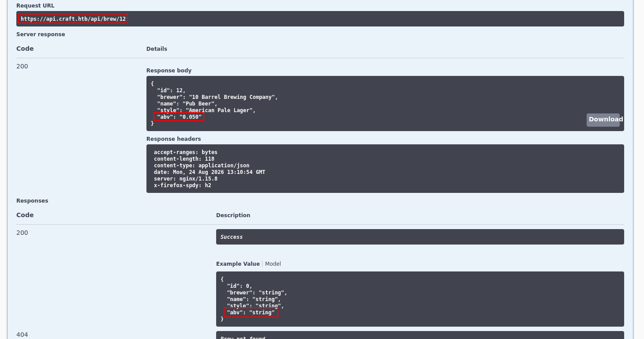The height and width of the screenshot is (339, 644).
Task: Click the "name": "Pub Beer" line
Action: click(187, 104)
